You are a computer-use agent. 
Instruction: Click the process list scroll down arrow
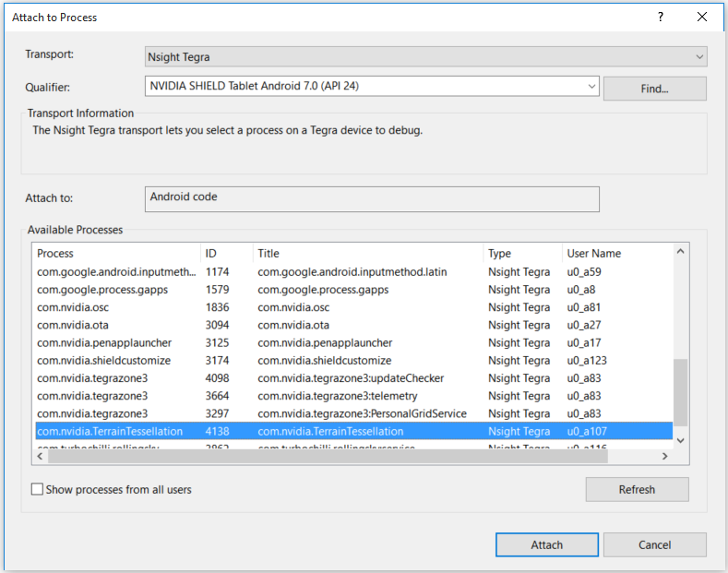coord(681,440)
